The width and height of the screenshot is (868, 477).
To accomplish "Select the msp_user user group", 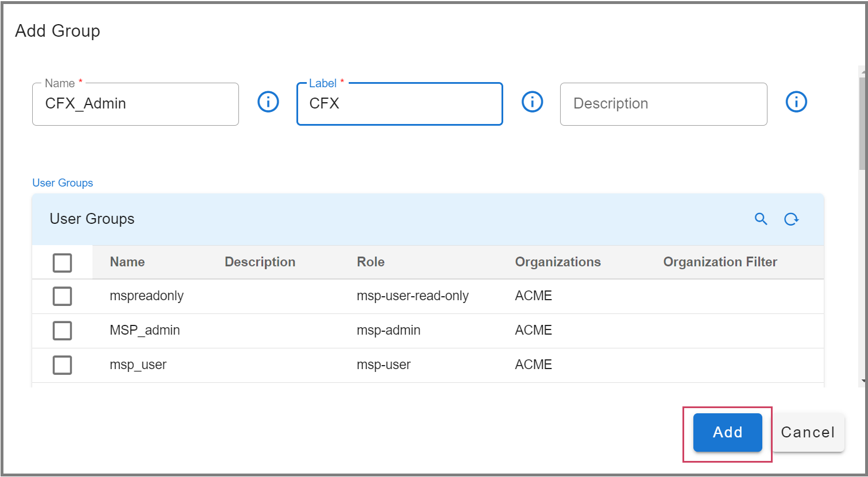I will [62, 365].
